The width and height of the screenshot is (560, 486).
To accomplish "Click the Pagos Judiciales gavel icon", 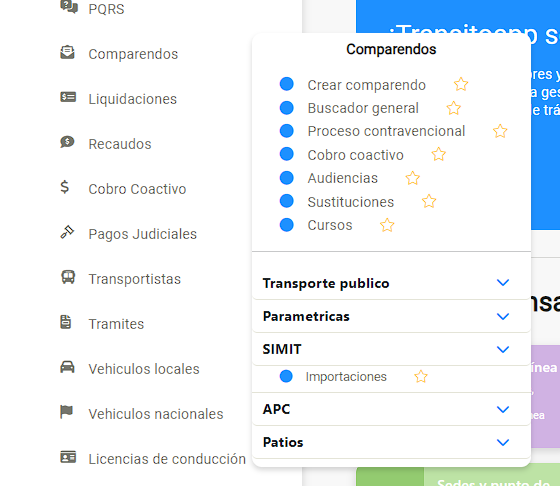I will click(x=67, y=232).
